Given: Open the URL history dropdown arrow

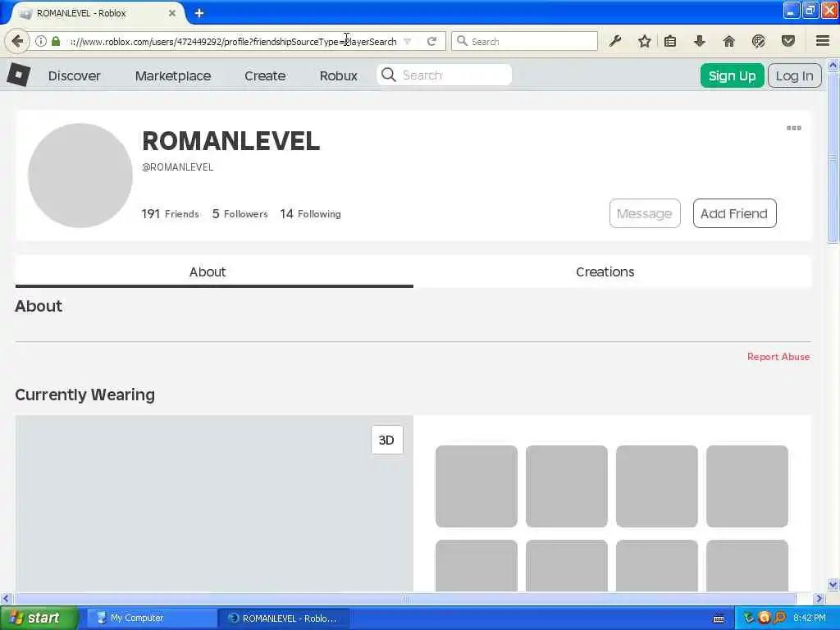Looking at the screenshot, I should (x=408, y=41).
